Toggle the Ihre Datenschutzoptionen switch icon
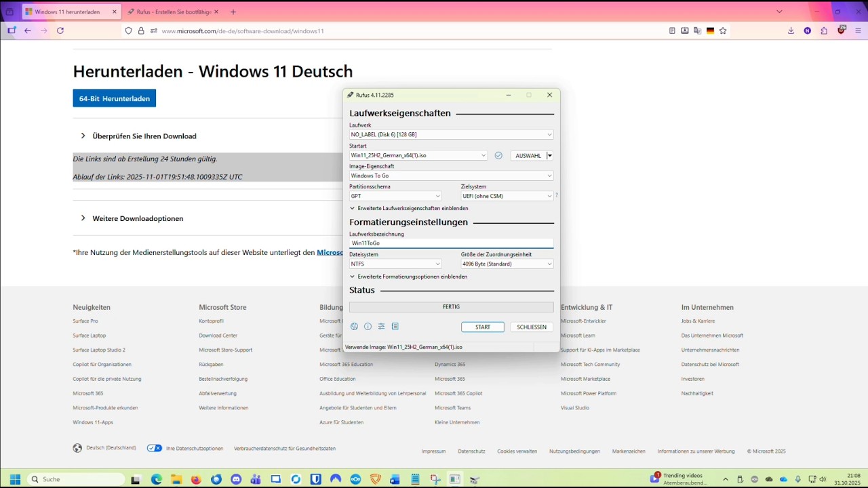 [x=155, y=448]
